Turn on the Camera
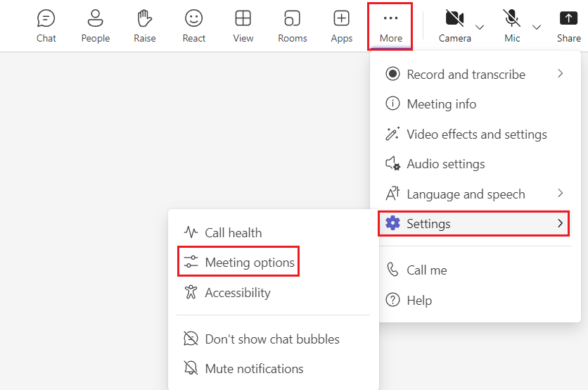 [454, 25]
